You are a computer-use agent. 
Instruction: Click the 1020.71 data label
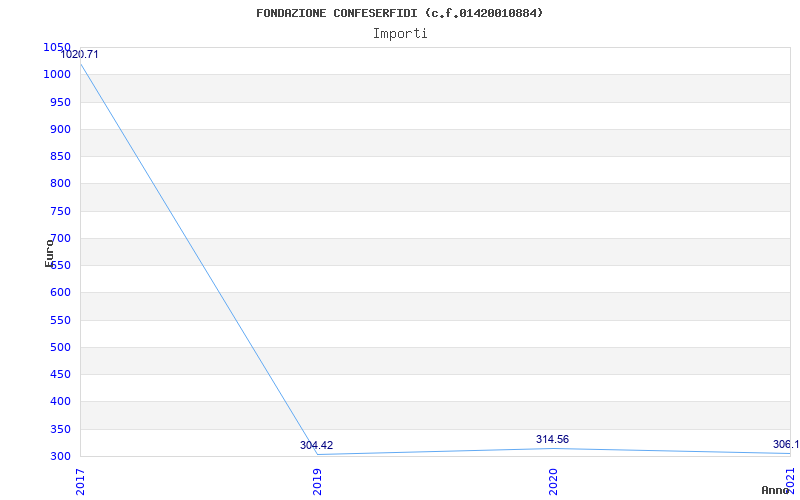tap(79, 55)
